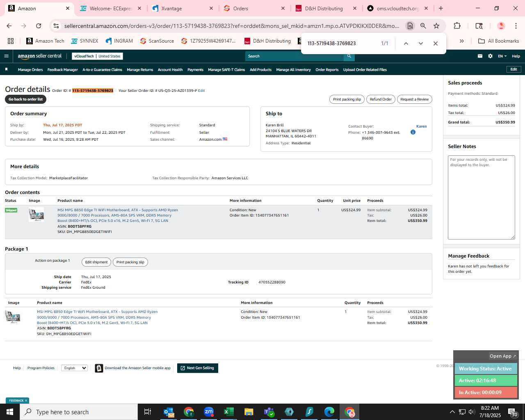
Task: Open the vCloudTech United States marketplace switcher
Action: (97, 56)
